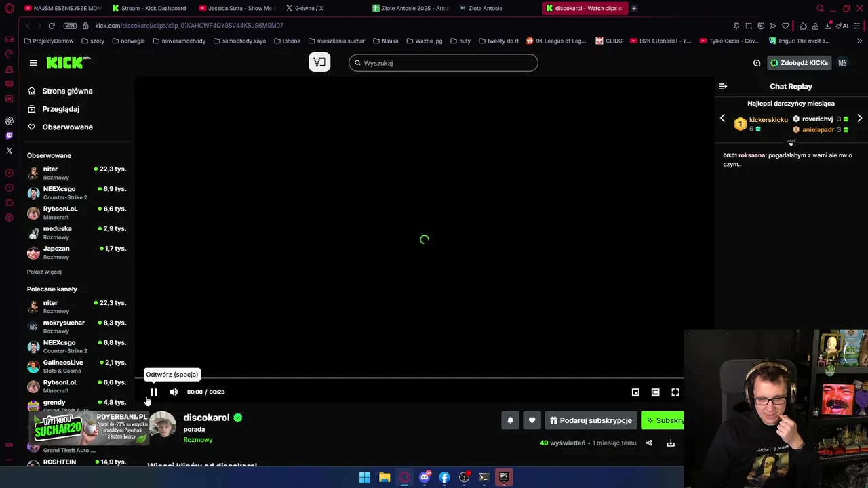
Task: Show previous top donors
Action: (722, 118)
